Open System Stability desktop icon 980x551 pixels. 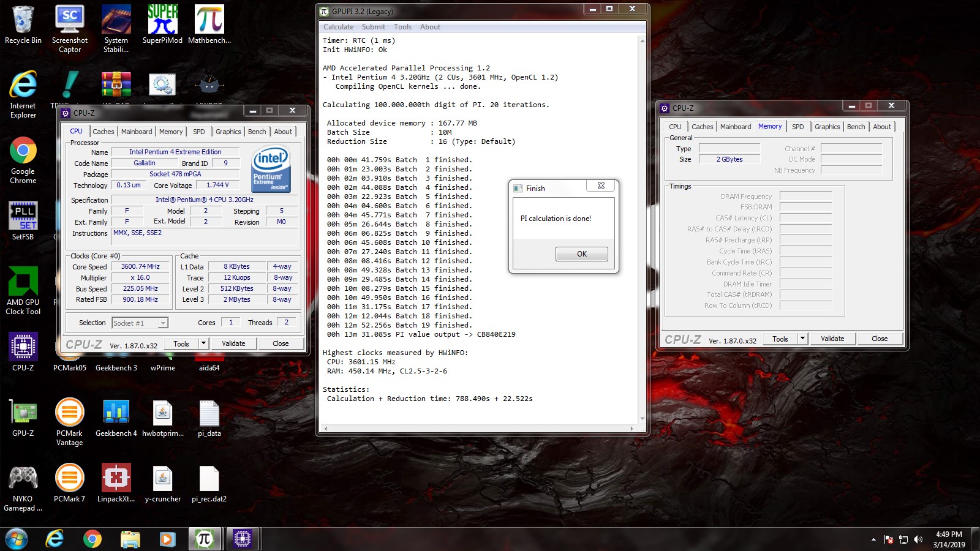click(116, 29)
